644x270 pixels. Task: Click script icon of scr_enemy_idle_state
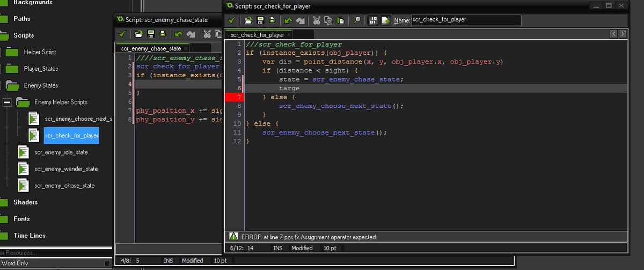click(x=24, y=152)
